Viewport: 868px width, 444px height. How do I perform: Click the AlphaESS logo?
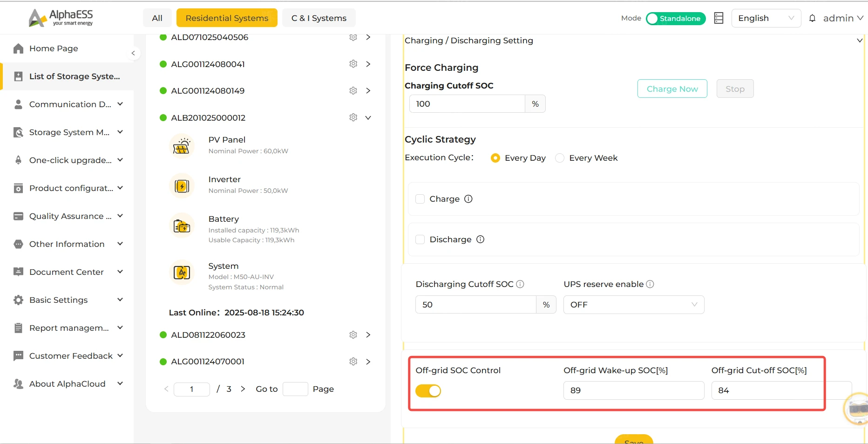(61, 18)
